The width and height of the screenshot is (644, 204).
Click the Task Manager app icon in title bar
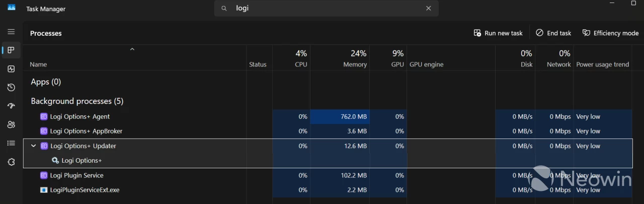tap(11, 7)
